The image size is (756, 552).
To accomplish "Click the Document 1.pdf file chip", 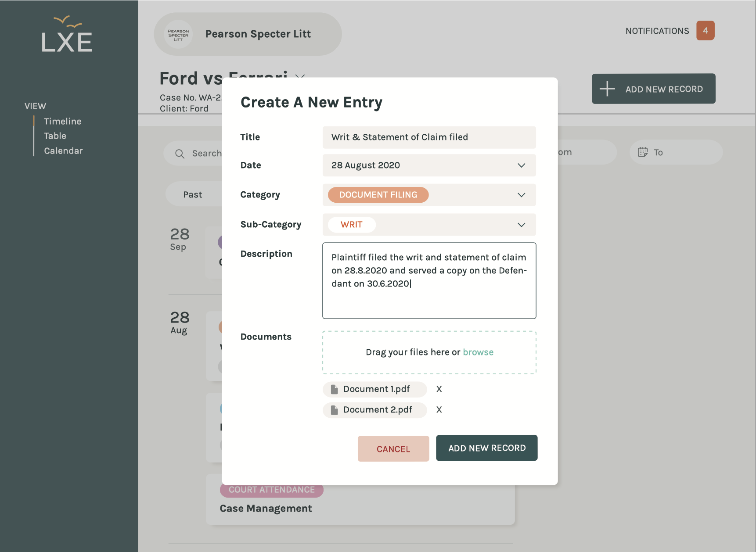I will [x=374, y=389].
